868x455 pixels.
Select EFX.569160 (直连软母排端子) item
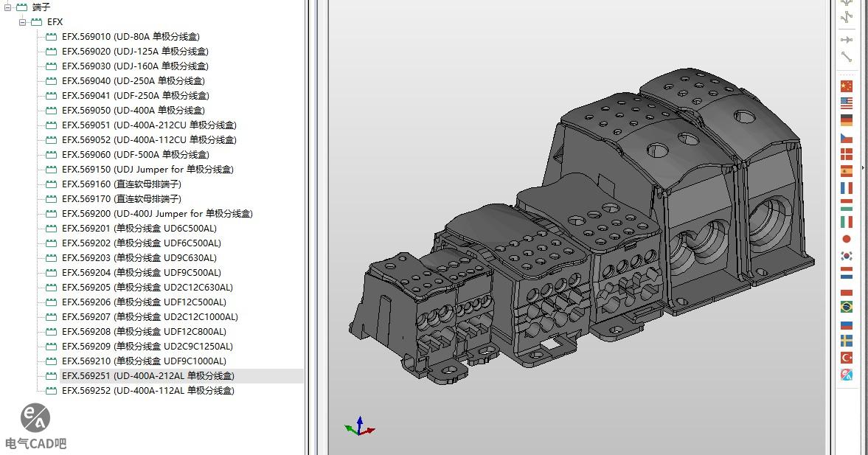[x=121, y=184]
